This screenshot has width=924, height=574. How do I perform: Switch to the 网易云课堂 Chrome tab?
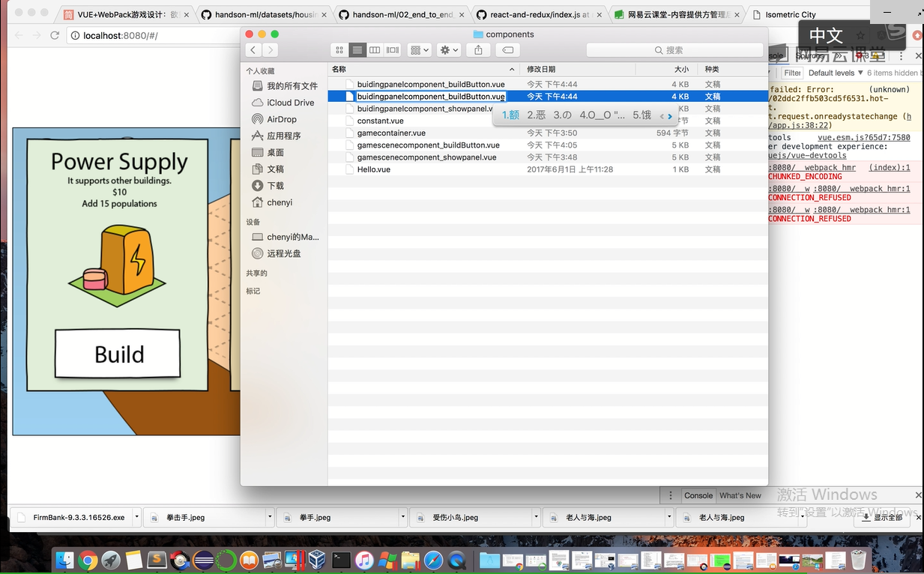tap(676, 14)
